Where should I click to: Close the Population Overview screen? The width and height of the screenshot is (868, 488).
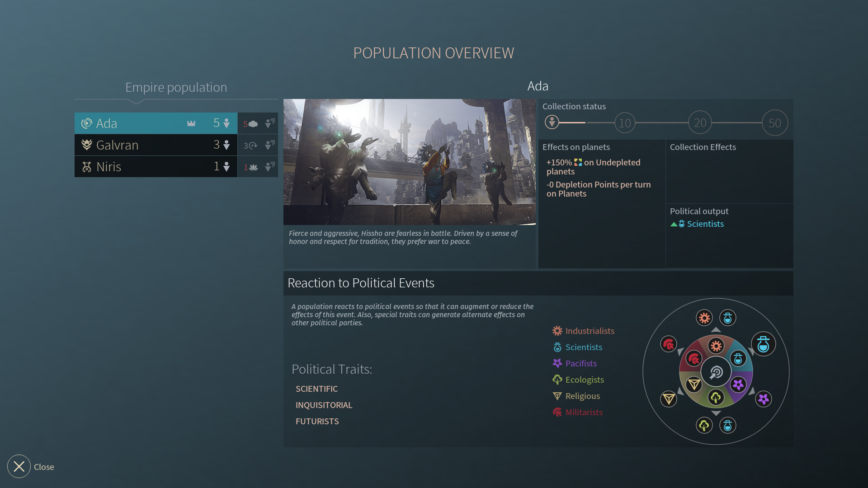[19, 466]
